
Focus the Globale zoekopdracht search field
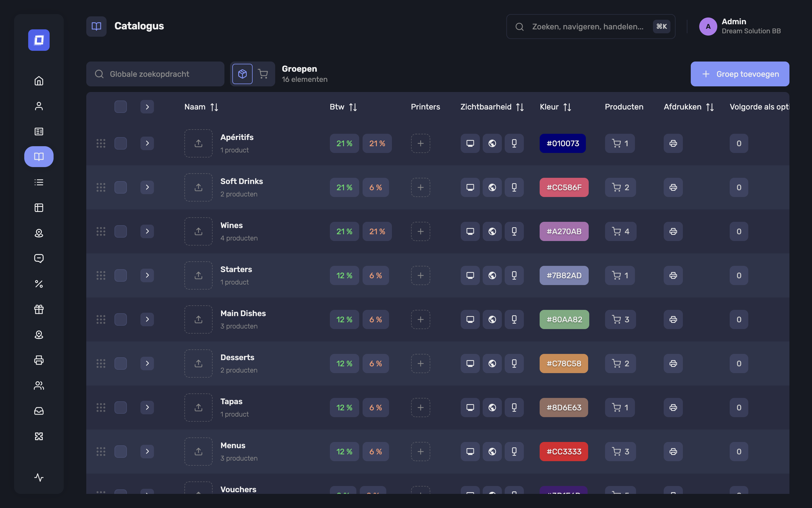[155, 74]
